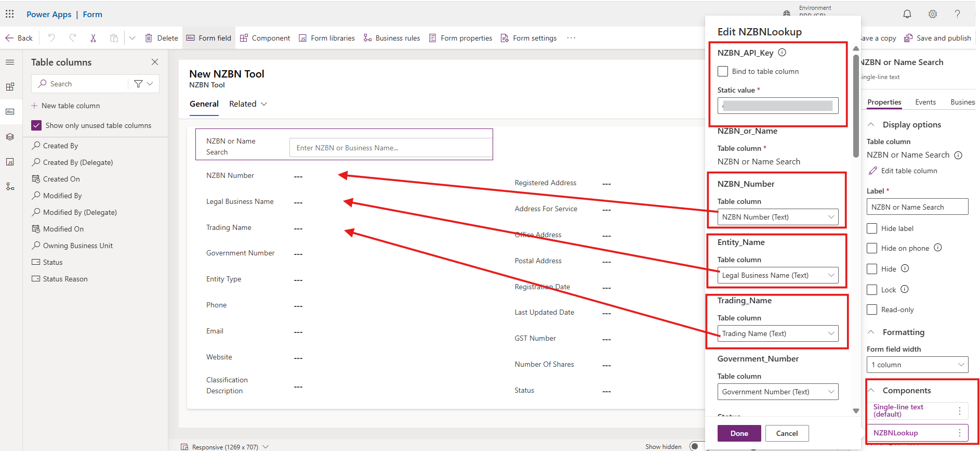Click the notifications bell icon
The height and width of the screenshot is (451, 980).
[x=907, y=14]
